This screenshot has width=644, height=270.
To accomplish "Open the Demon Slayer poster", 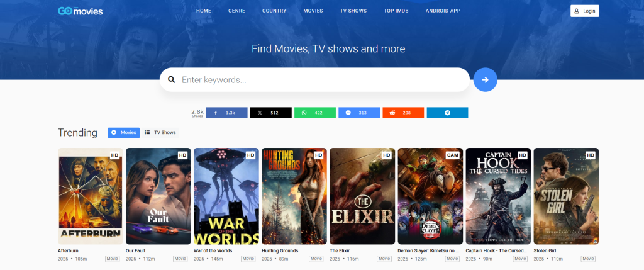I will click(x=430, y=196).
